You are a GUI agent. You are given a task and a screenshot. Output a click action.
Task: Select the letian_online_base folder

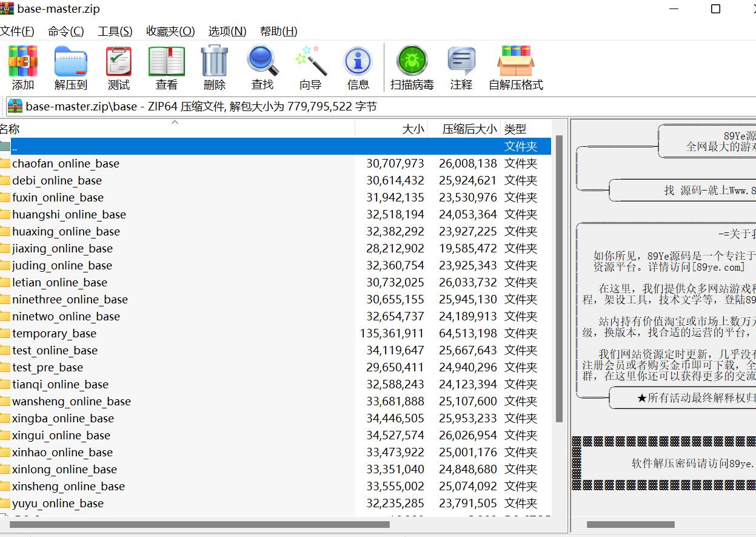click(275, 282)
